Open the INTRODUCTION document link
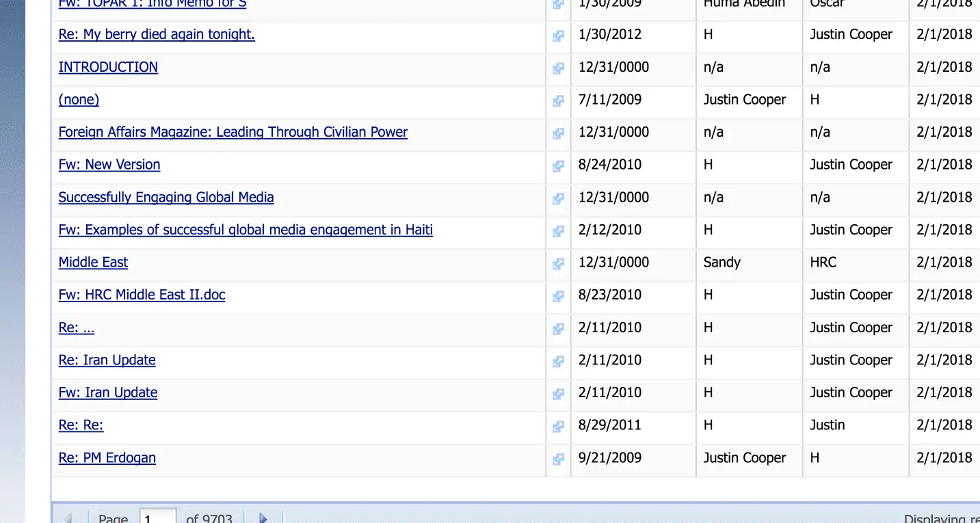The image size is (980, 523). (x=108, y=67)
